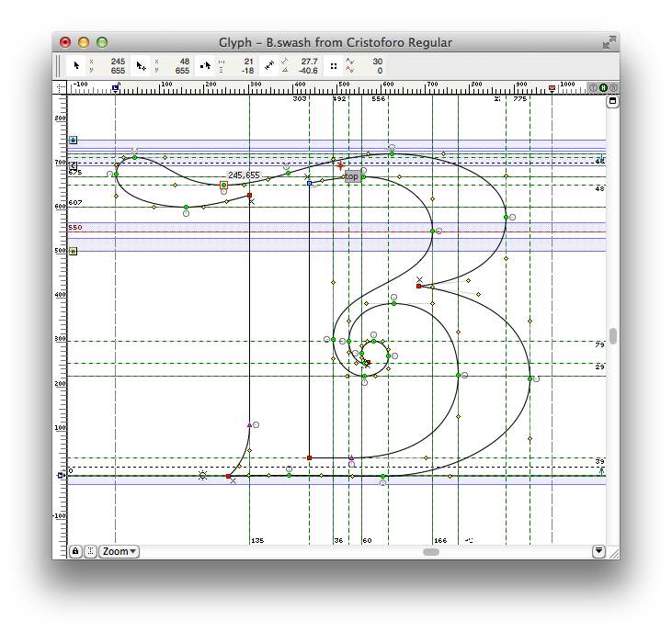672x632 pixels.
Task: Toggle the rightmost grey H ruler button
Action: click(x=613, y=87)
